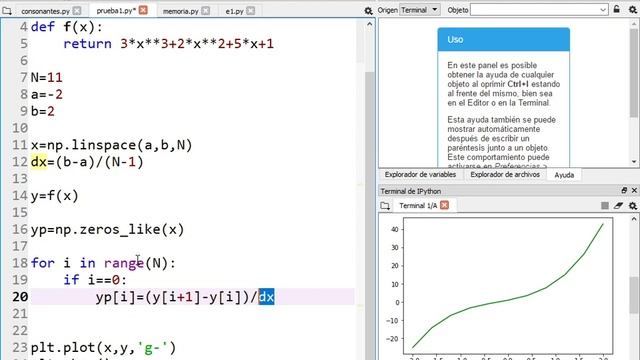The width and height of the screenshot is (640, 360).
Task: Click the 'Uso' help header
Action: click(x=504, y=40)
